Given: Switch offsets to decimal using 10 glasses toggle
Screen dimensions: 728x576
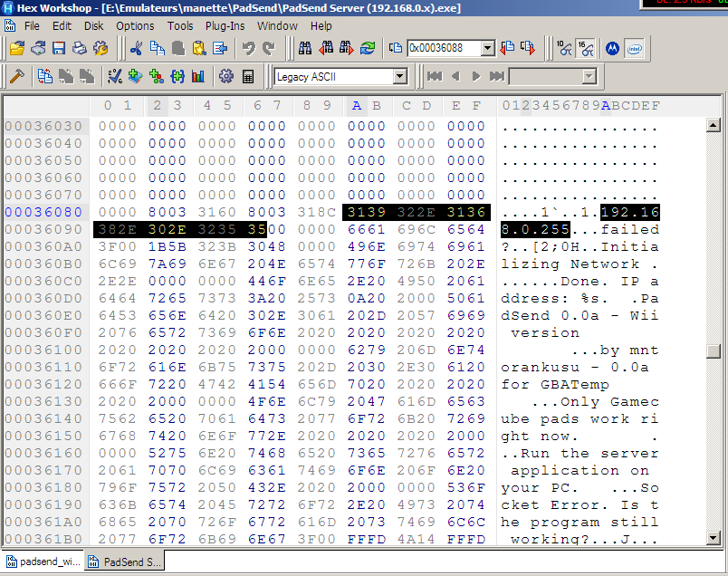Looking at the screenshot, I should tap(564, 48).
